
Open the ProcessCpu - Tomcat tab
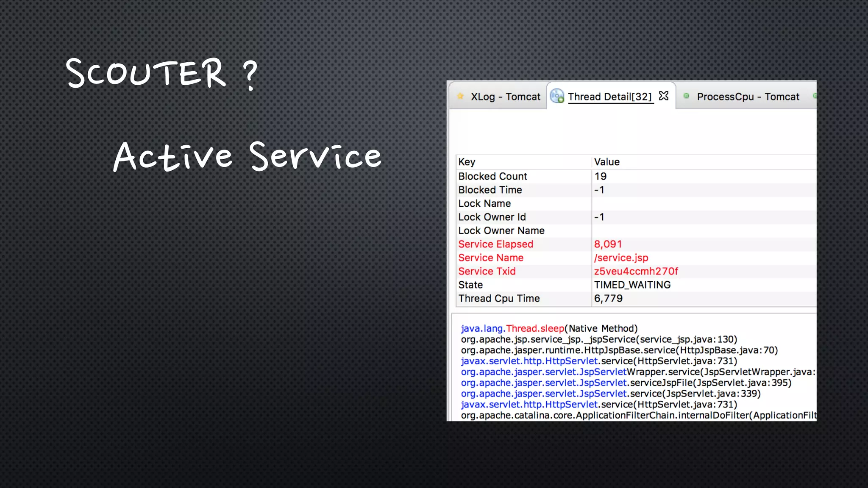pos(748,97)
